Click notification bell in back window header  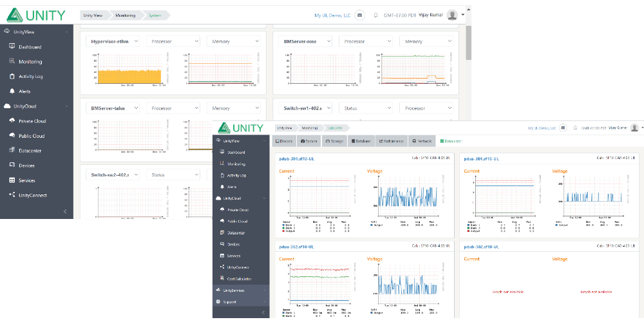[x=375, y=15]
